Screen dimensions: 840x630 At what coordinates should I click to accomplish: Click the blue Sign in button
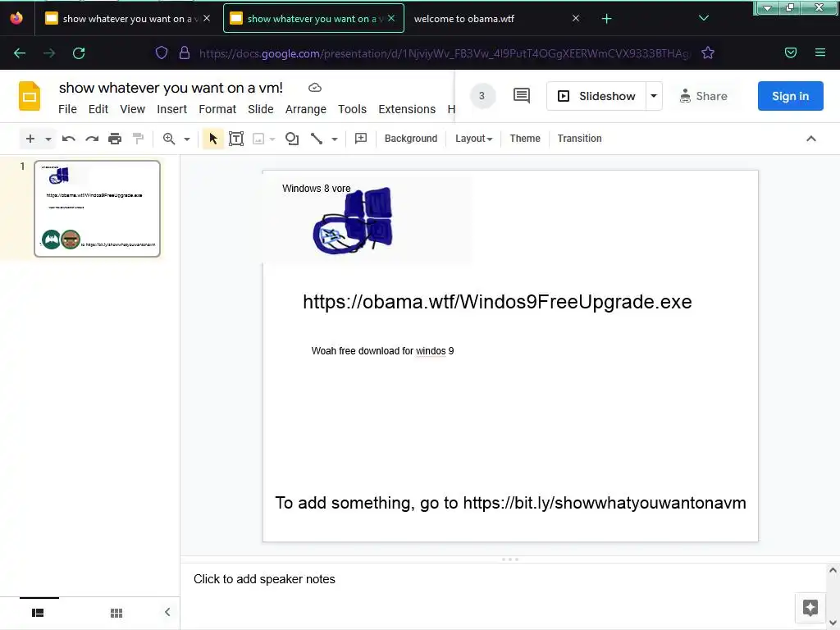coord(790,96)
